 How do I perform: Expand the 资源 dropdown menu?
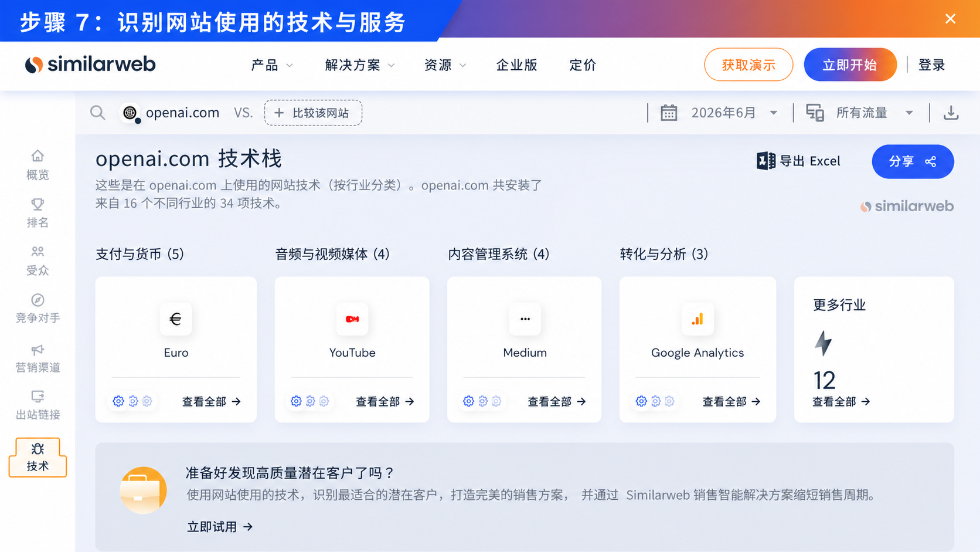tap(445, 65)
